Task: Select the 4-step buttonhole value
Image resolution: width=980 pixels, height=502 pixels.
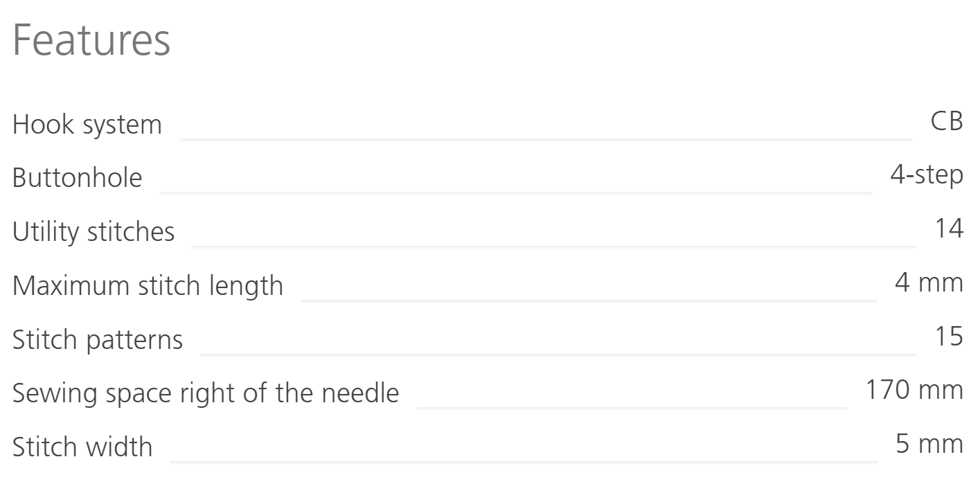Action: 926,175
